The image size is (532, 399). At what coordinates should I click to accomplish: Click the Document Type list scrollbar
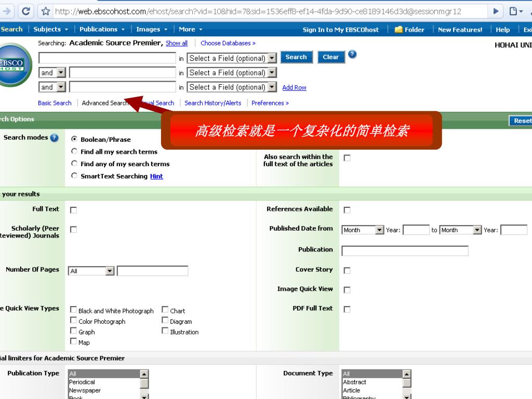click(x=407, y=384)
